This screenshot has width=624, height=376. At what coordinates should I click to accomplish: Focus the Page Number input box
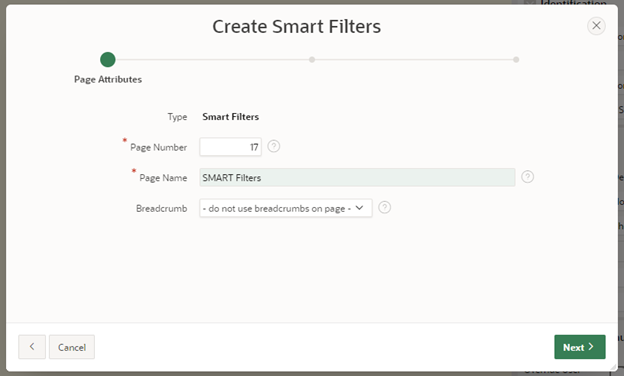point(230,147)
